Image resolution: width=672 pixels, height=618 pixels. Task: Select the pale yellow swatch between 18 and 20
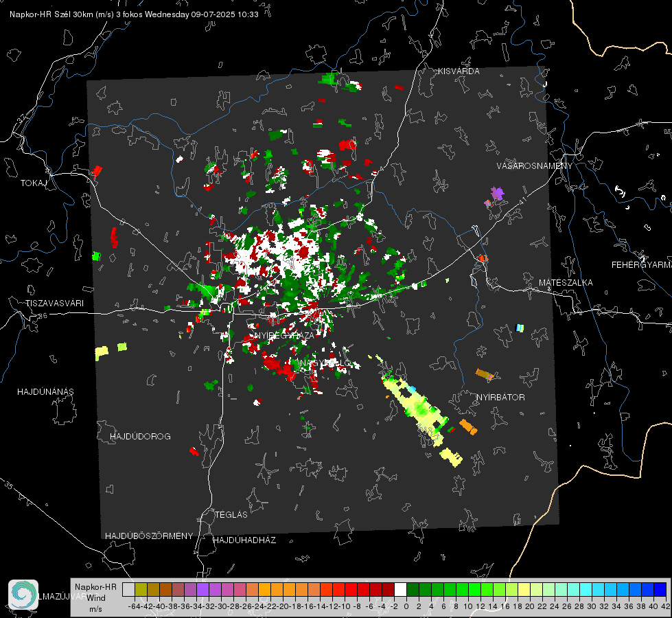point(524,590)
